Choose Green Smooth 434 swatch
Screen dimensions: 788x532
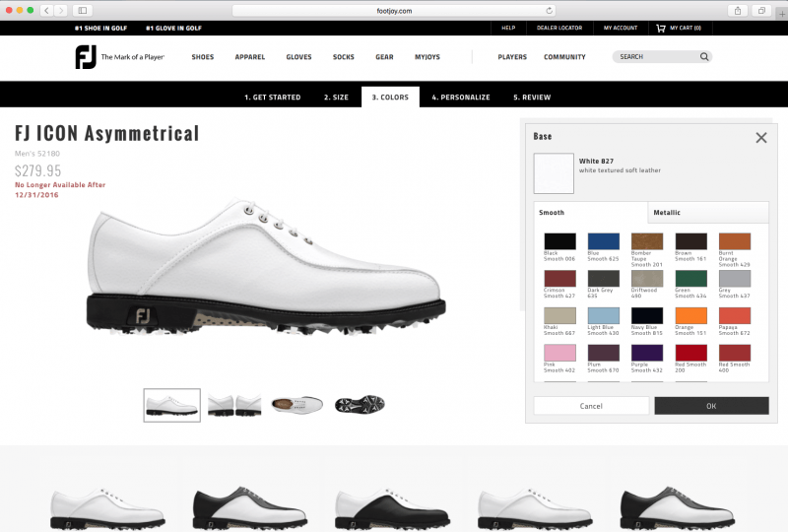691,279
